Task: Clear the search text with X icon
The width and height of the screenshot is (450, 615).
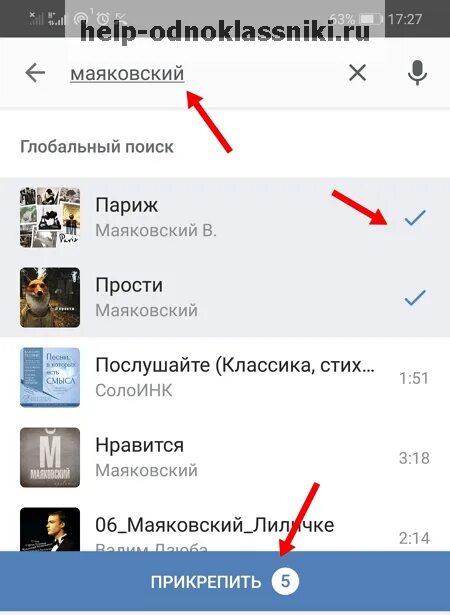Action: (357, 73)
